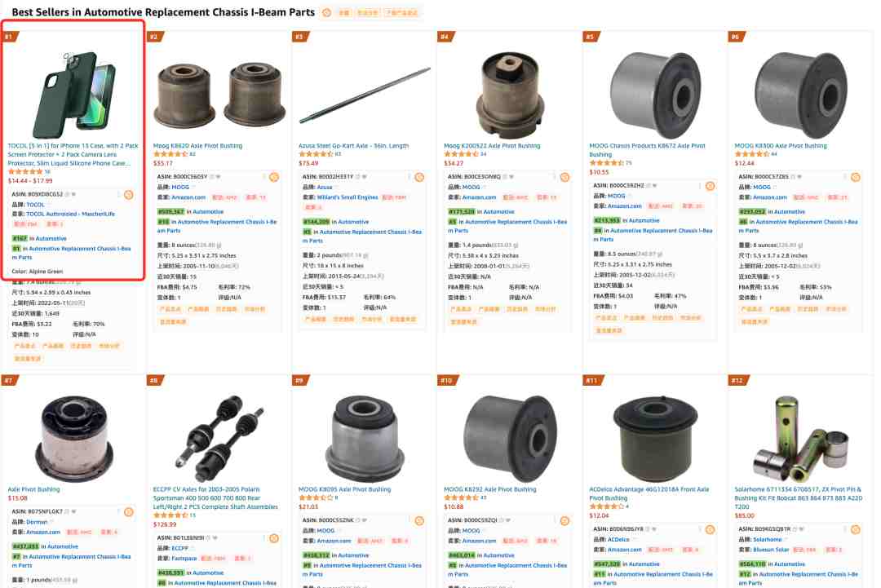
Task: Open the Willard's Small Engines seller link
Action: [348, 197]
